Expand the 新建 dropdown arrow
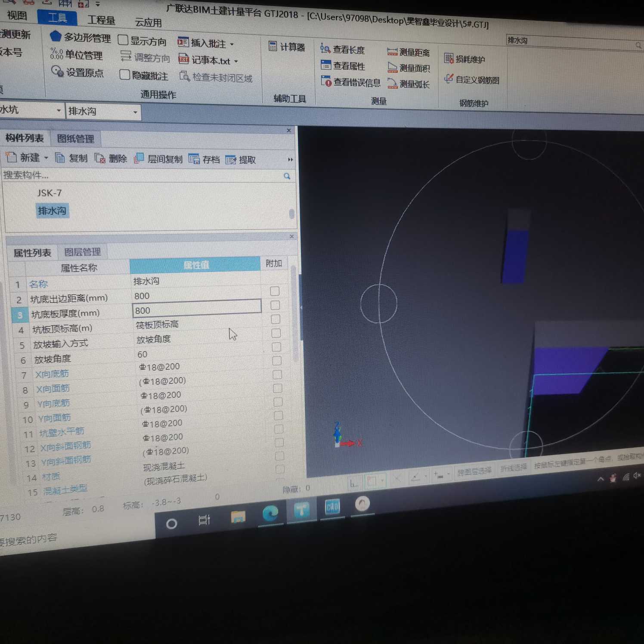 coord(46,158)
